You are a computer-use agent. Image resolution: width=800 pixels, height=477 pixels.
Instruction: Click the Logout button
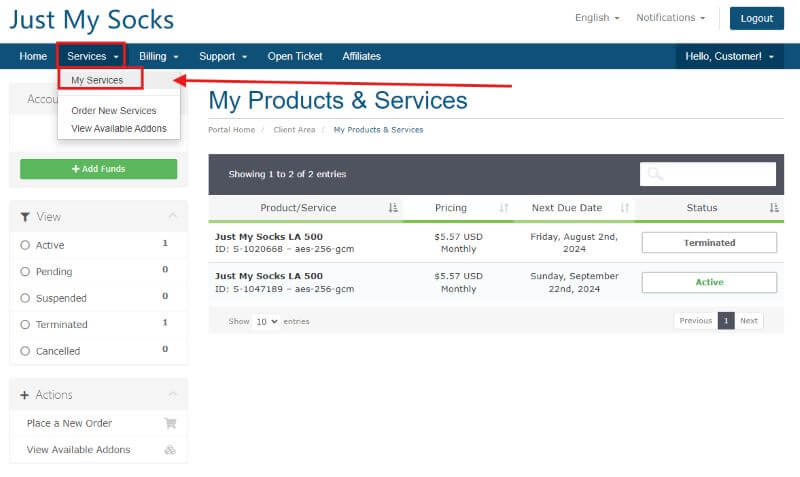(x=757, y=18)
